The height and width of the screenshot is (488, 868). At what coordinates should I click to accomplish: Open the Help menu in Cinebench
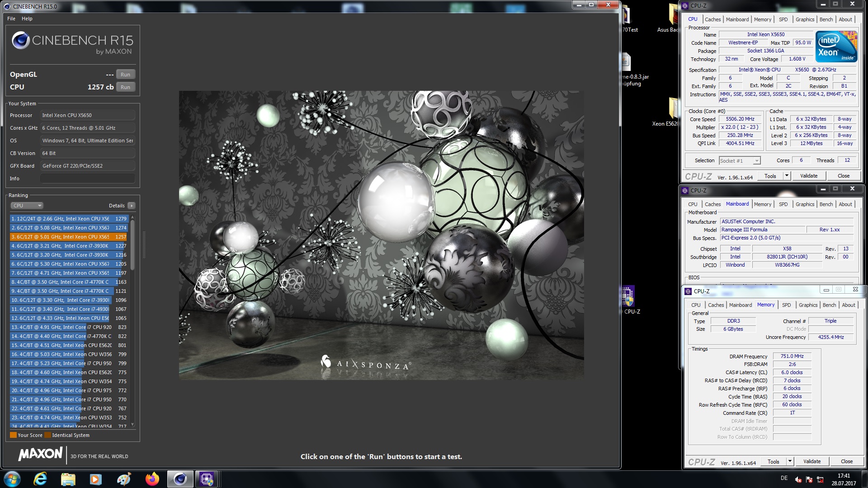point(27,19)
